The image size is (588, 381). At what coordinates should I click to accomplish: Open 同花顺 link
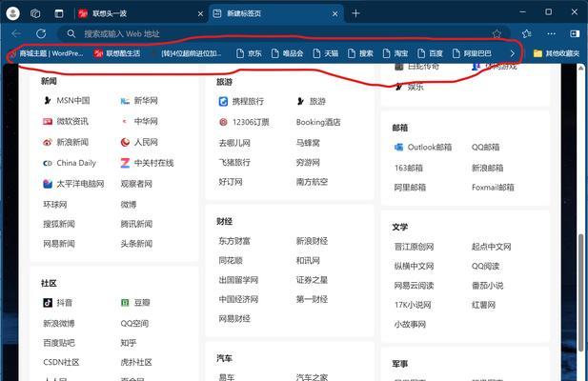point(231,260)
